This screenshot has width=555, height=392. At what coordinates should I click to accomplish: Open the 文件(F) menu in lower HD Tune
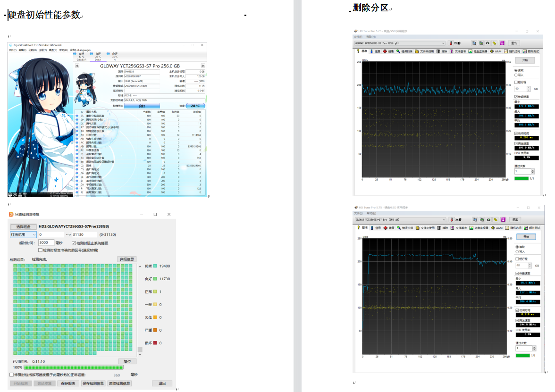pyautogui.click(x=359, y=213)
